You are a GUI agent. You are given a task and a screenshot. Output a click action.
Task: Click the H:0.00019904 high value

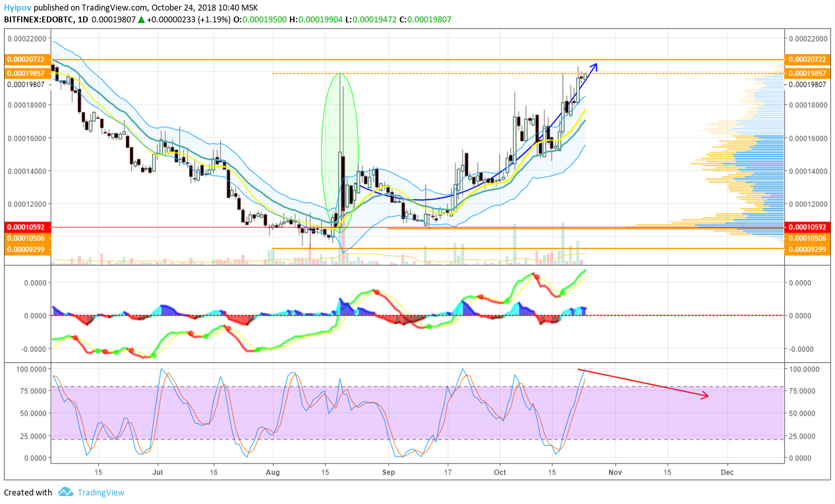pos(316,20)
